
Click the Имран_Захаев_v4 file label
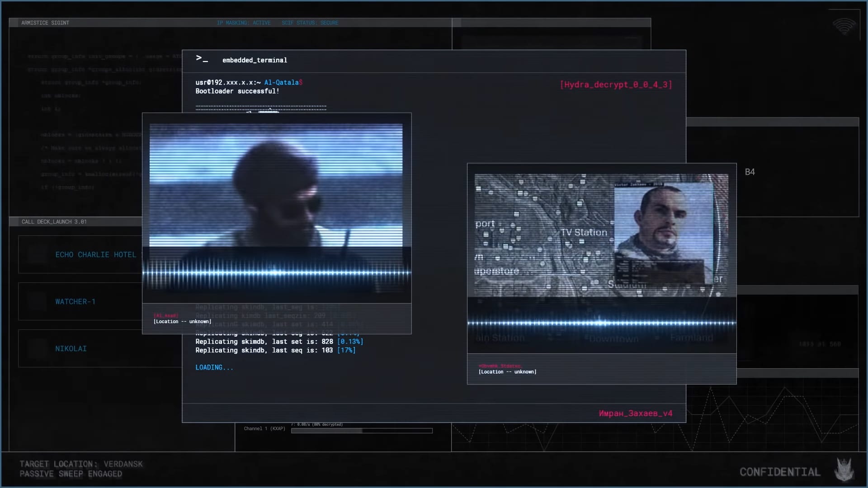click(x=635, y=413)
